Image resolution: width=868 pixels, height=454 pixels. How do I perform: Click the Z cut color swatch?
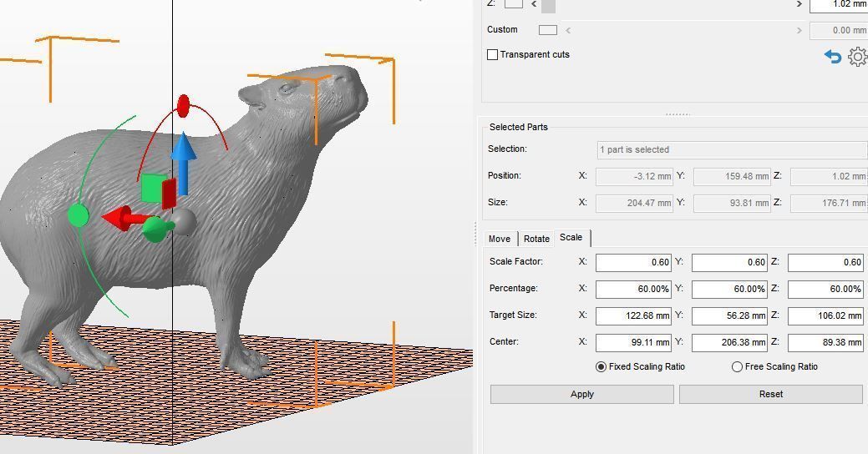pos(513,3)
